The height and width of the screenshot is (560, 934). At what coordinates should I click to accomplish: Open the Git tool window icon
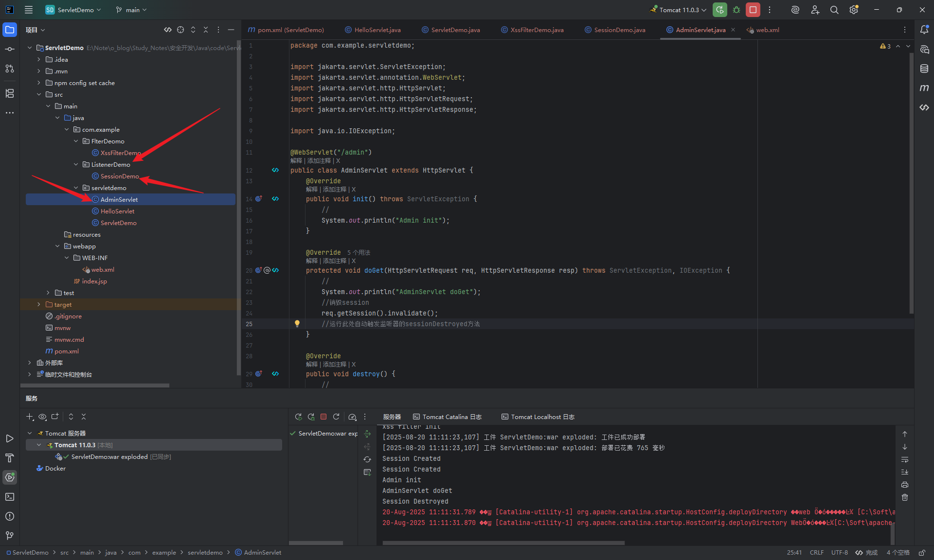(10, 536)
